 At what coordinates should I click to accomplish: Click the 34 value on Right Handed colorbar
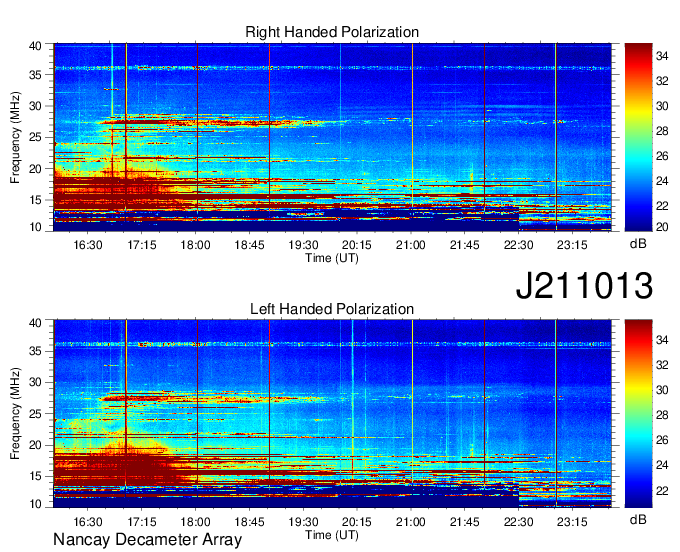tap(662, 56)
